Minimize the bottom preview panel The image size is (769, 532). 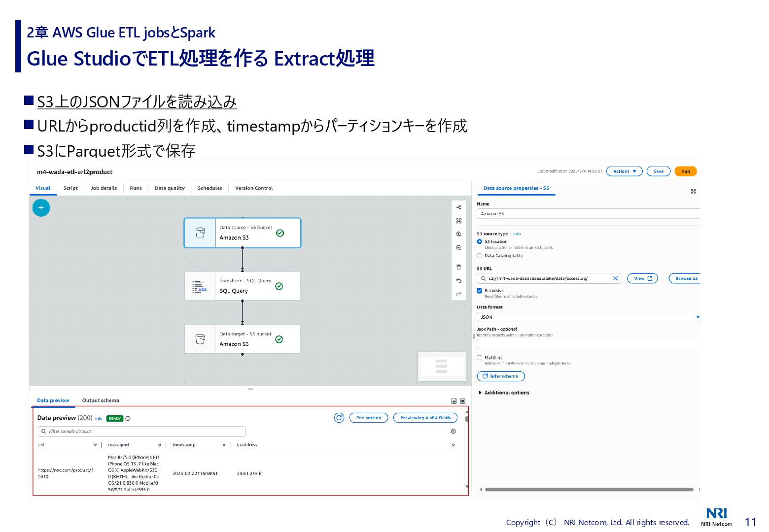[x=454, y=401]
